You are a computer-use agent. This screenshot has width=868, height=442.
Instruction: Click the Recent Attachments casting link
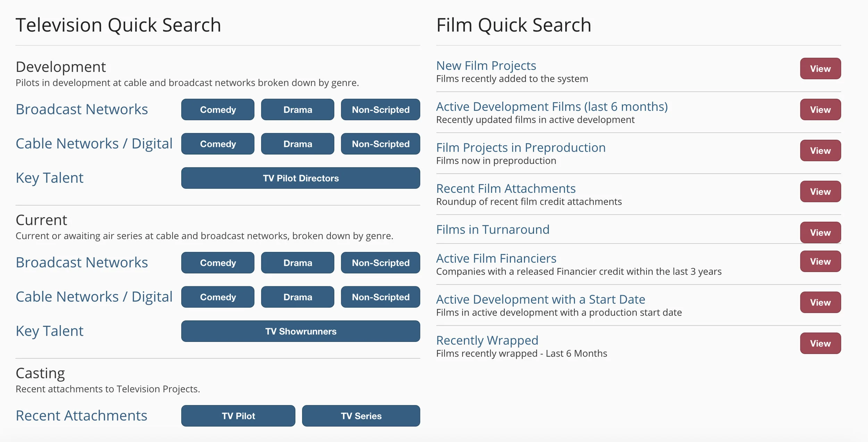click(x=82, y=416)
